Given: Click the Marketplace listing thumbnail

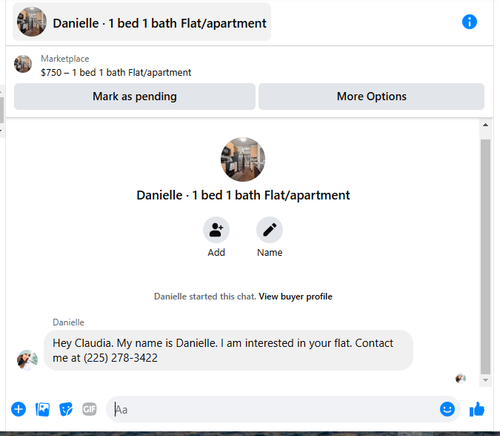Looking at the screenshot, I should pos(23,64).
